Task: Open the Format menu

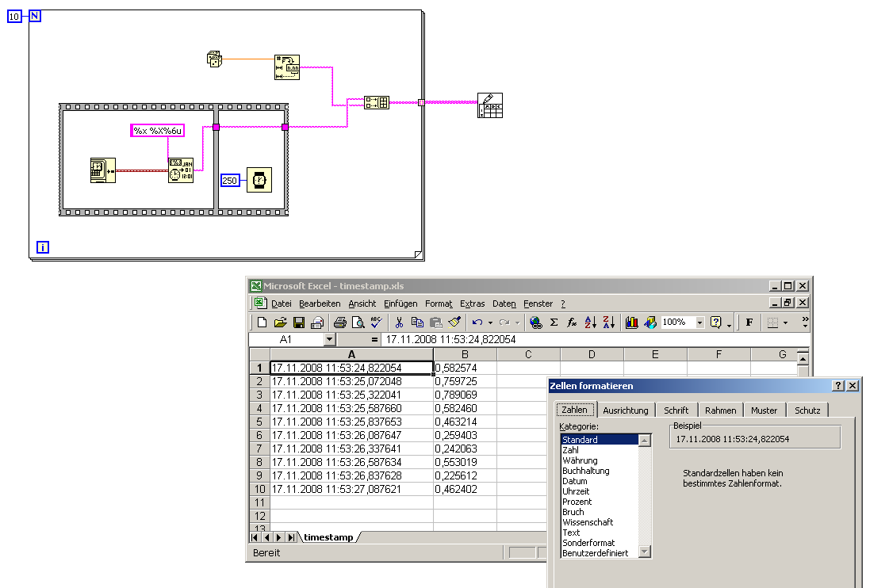Action: (x=439, y=304)
